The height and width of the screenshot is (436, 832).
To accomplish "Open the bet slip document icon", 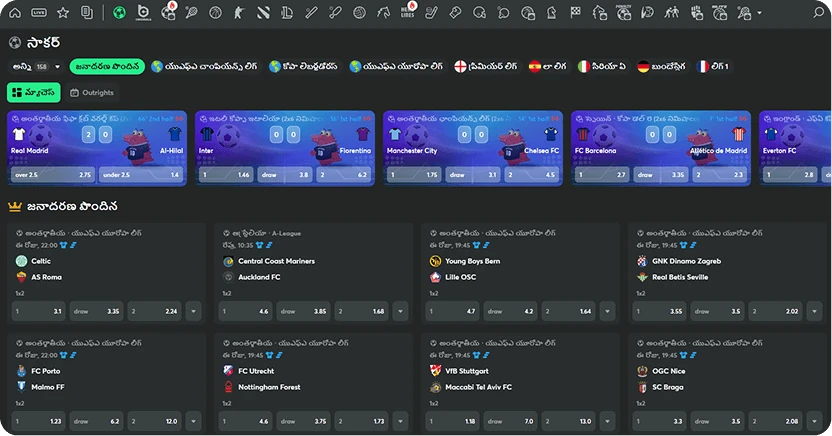I will (87, 13).
